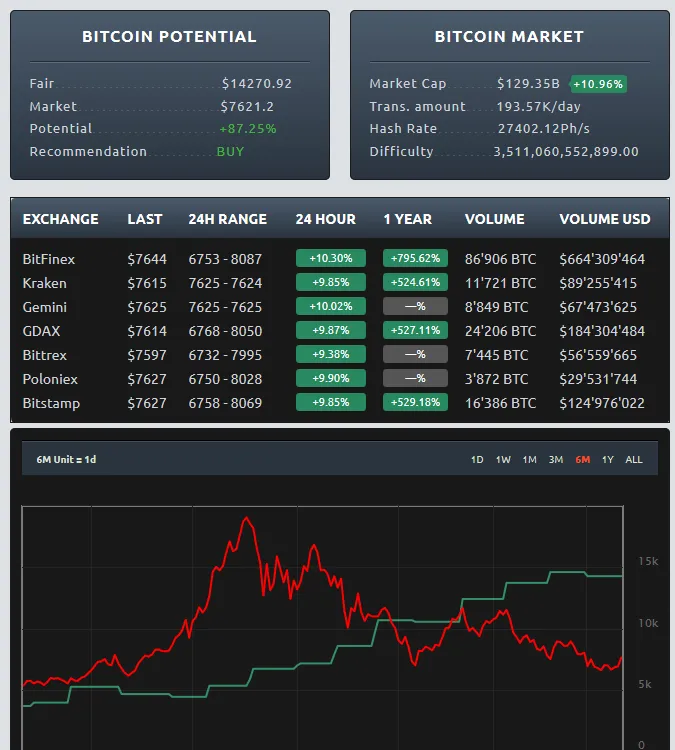
Task: Select the Poloniex exchange name
Action: tap(50, 379)
